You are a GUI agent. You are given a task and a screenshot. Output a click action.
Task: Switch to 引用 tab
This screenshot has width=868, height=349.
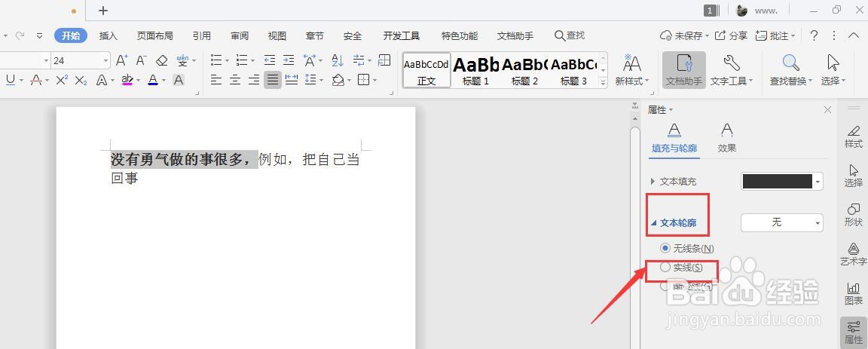201,36
